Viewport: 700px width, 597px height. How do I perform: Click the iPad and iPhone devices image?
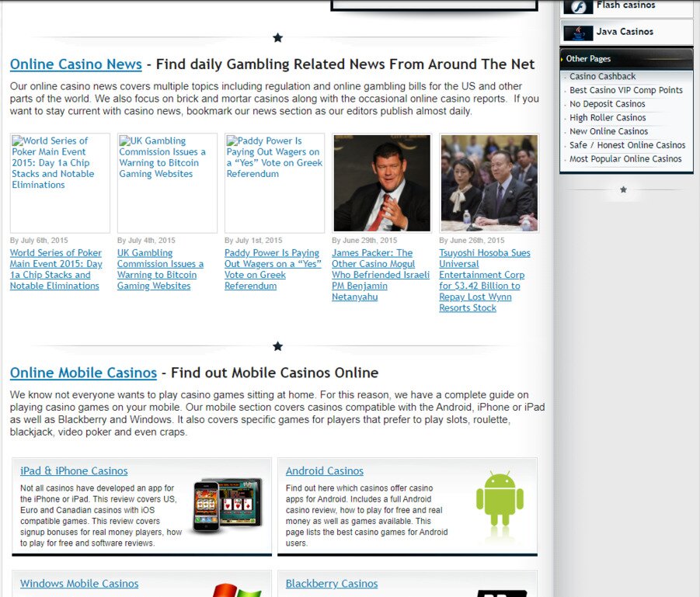(x=228, y=505)
